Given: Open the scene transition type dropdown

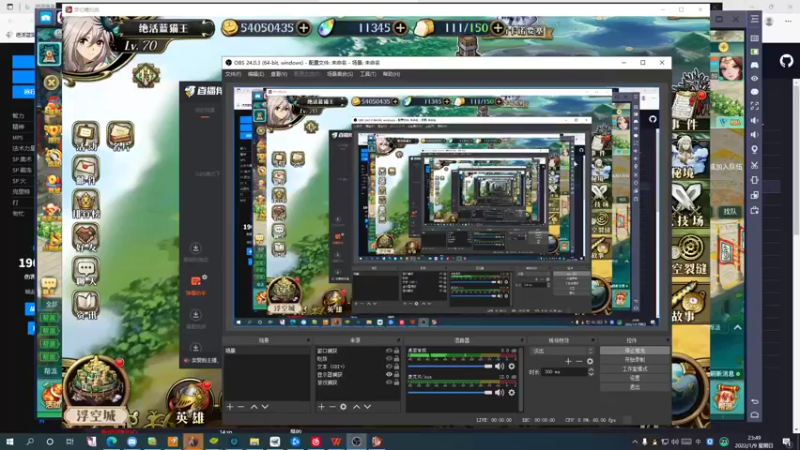Looking at the screenshot, I should pos(562,351).
